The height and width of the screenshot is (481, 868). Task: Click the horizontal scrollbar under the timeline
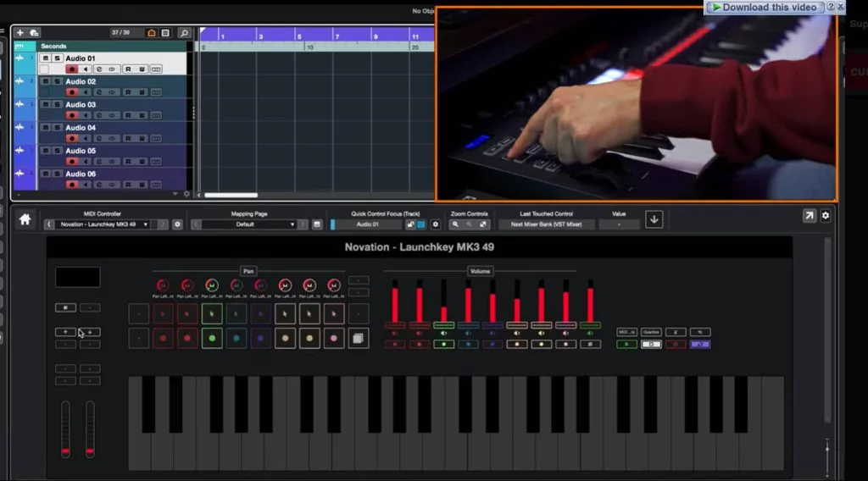(231, 195)
